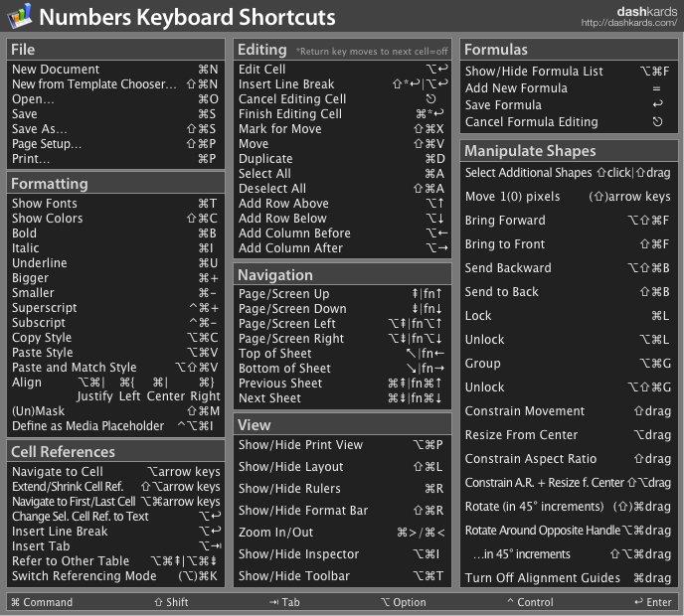684x616 pixels.
Task: Select the Formulas section header
Action: 570,50
